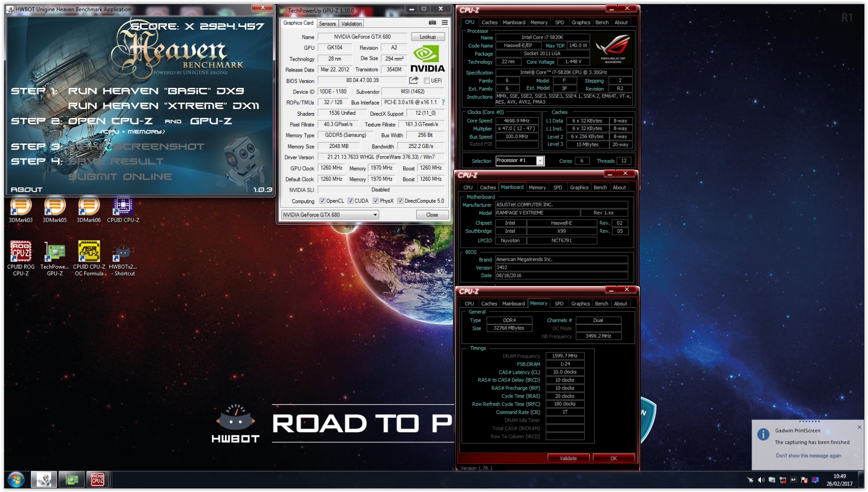Select the GPU-Z taskbar button
Image resolution: width=868 pixels, height=492 pixels.
pyautogui.click(x=71, y=480)
